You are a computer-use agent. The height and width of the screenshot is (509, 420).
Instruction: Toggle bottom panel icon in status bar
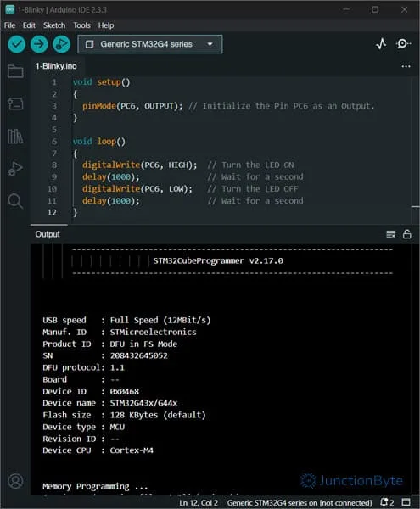406,502
